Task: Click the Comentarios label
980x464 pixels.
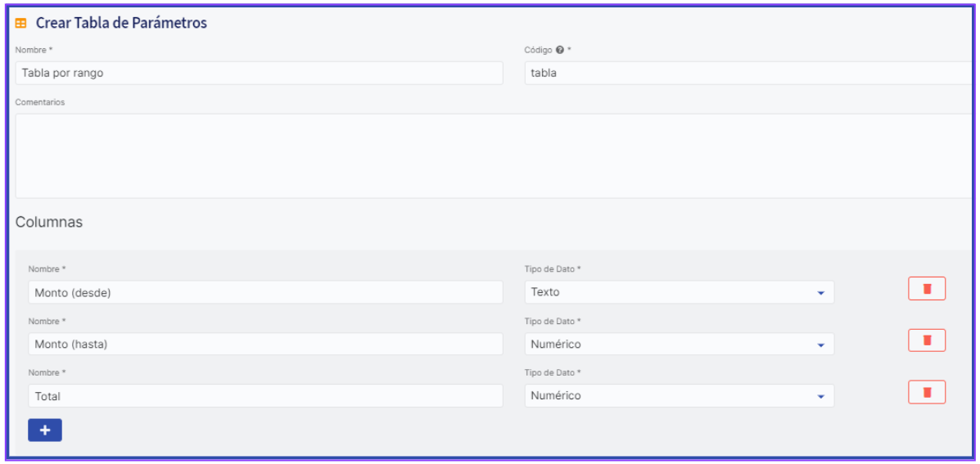Action: click(x=40, y=102)
